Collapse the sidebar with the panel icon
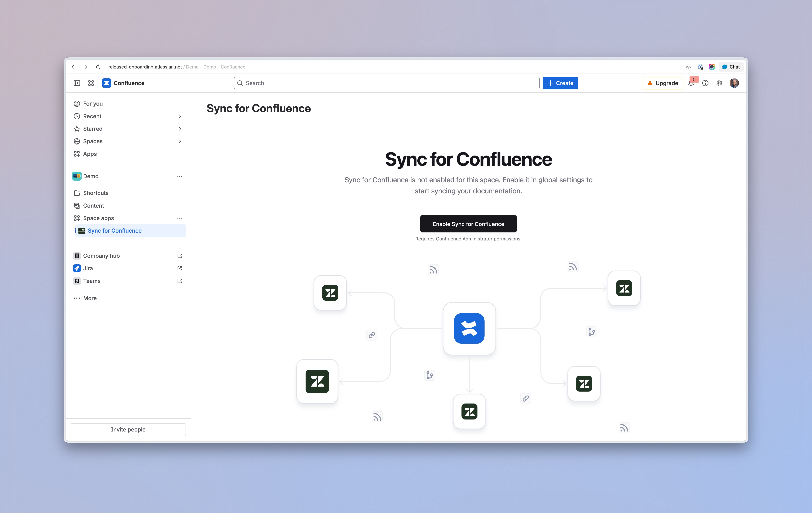The image size is (812, 513). tap(77, 83)
